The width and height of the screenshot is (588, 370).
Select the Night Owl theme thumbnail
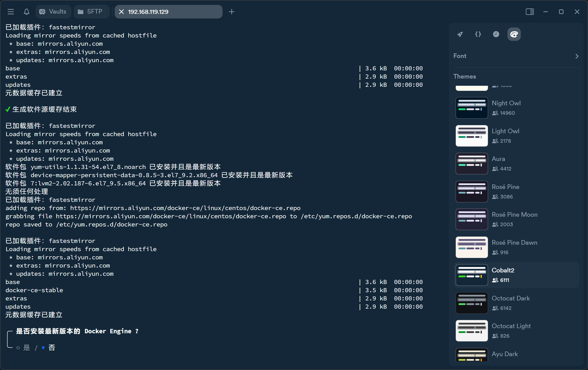click(472, 108)
